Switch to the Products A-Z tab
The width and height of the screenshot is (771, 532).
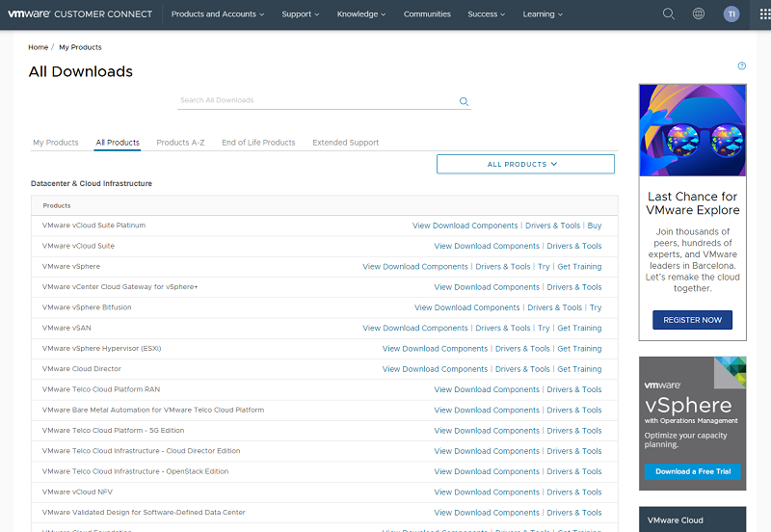(180, 143)
